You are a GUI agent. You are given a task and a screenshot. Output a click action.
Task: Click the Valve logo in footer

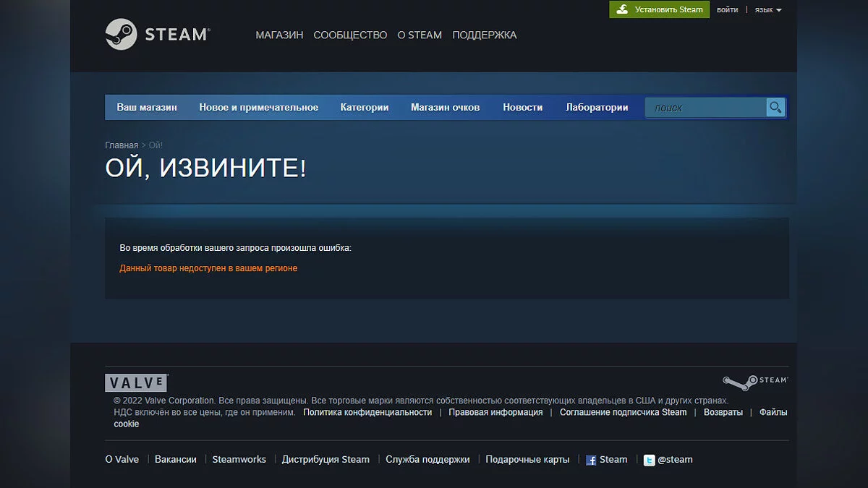(137, 383)
